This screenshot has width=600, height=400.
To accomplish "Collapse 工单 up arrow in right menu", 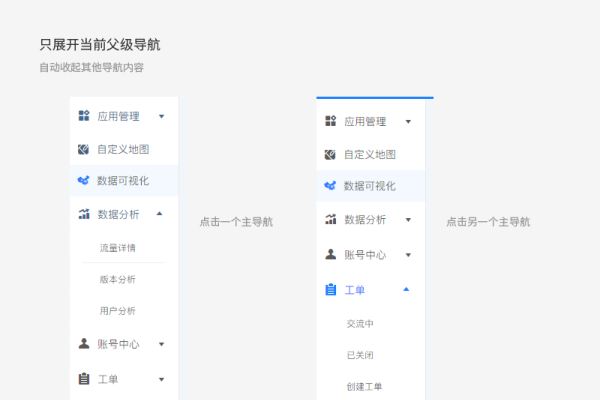I will 406,289.
